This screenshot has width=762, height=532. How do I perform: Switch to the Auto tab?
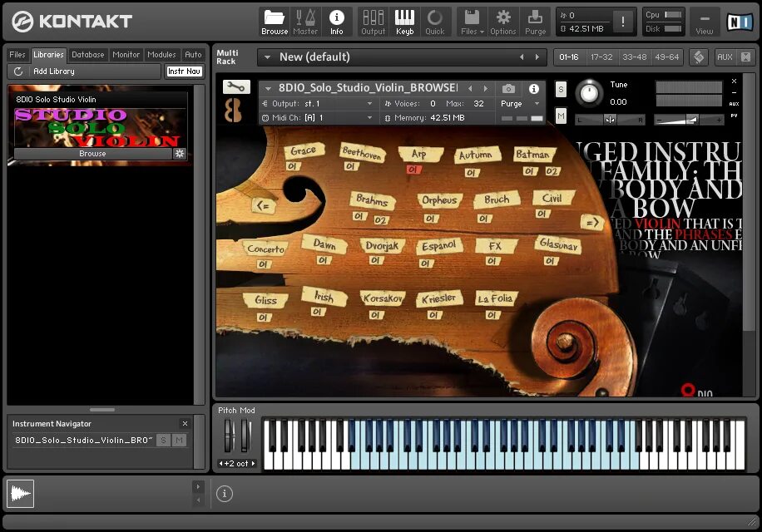(x=193, y=55)
